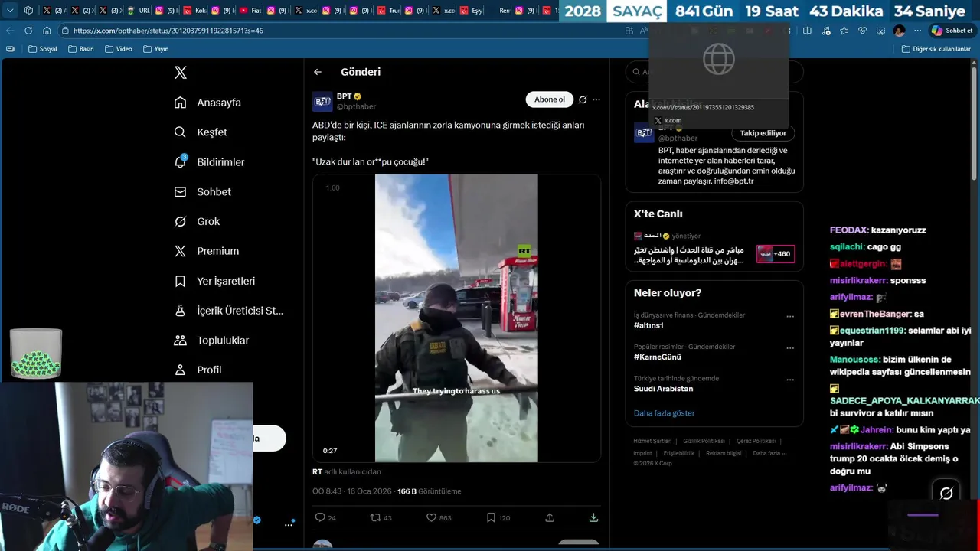
Task: Go back with the Gönderi arrow
Action: 318,72
